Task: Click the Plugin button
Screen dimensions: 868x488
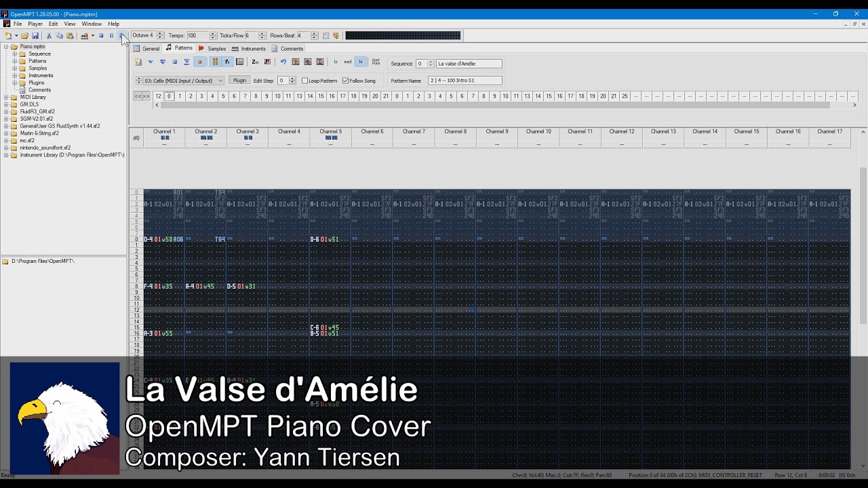Action: [x=239, y=81]
